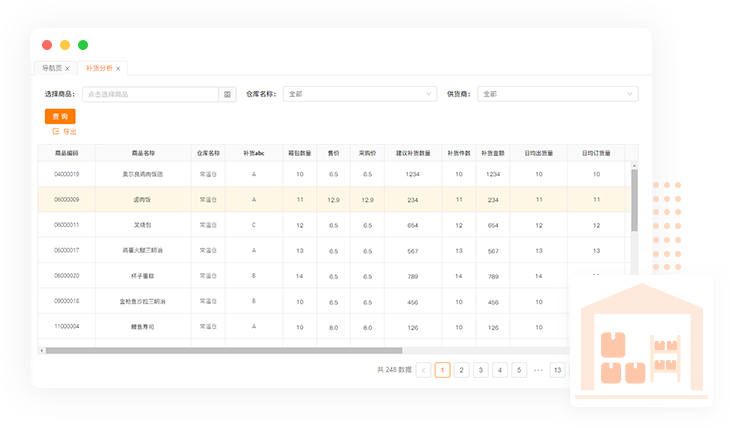Viewport: 730px width, 428px height.
Task: Click the horizontal scrollbar thumb under the table
Action: 224,351
